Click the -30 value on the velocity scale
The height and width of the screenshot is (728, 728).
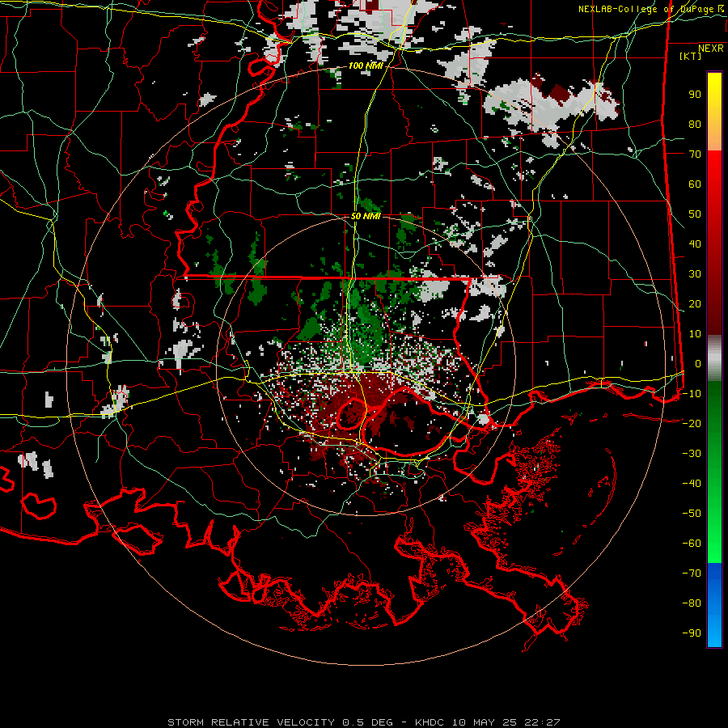[x=692, y=454]
